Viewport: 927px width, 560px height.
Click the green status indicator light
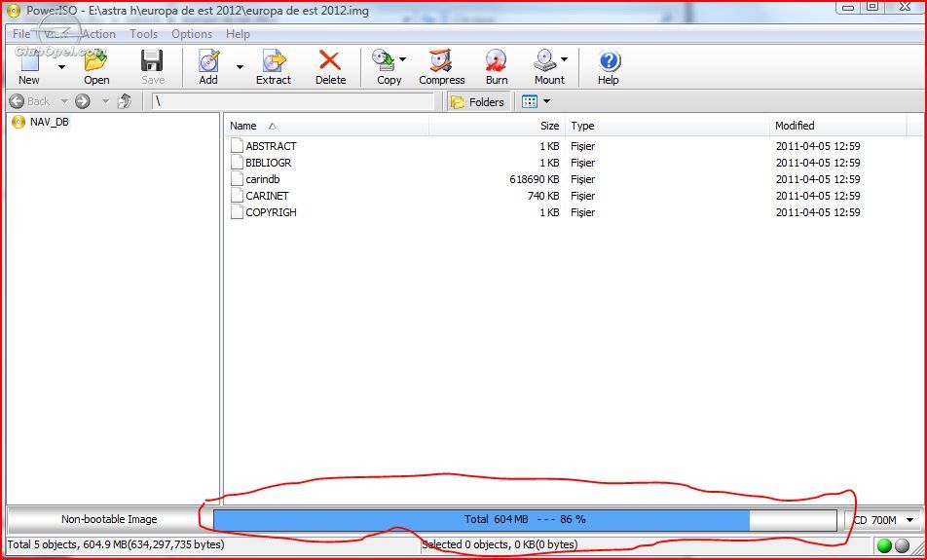click(x=884, y=545)
